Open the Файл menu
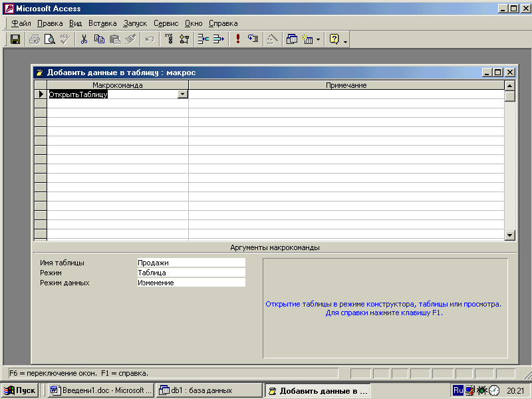The height and width of the screenshot is (399, 532). (x=21, y=23)
